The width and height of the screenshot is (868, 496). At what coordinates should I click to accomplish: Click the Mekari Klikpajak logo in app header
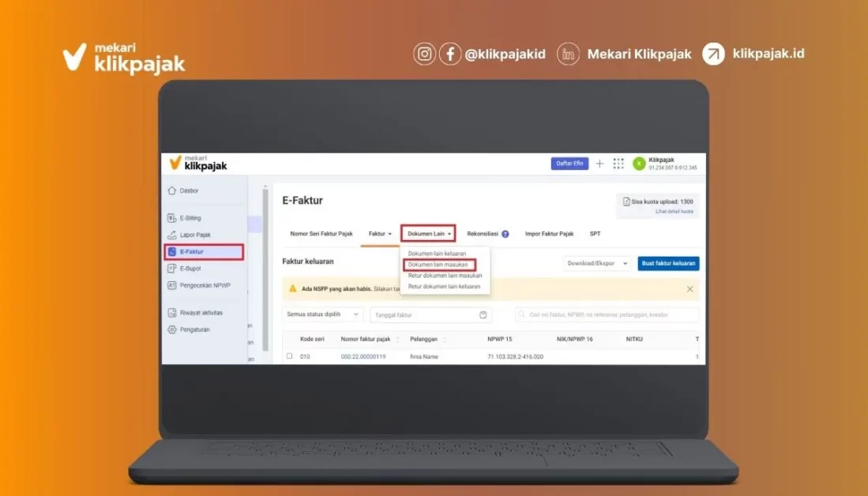[198, 163]
